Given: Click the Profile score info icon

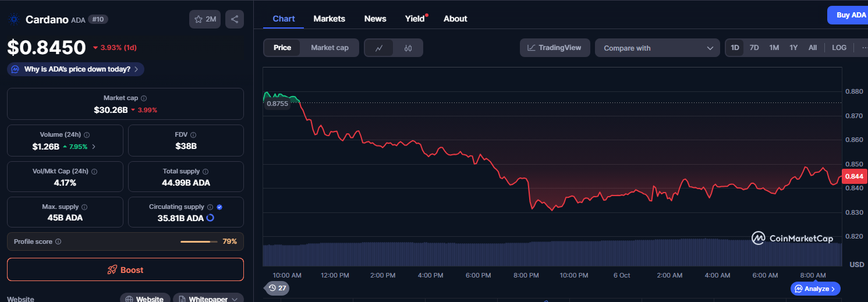Looking at the screenshot, I should click(58, 241).
